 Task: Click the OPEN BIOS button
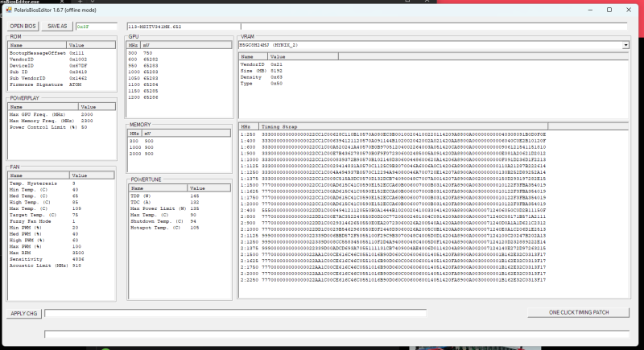pos(23,27)
